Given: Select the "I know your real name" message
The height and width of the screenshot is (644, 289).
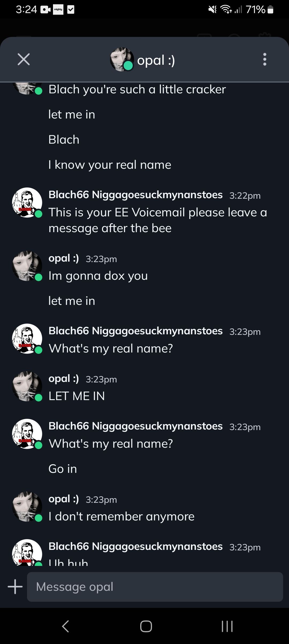Looking at the screenshot, I should [x=110, y=165].
